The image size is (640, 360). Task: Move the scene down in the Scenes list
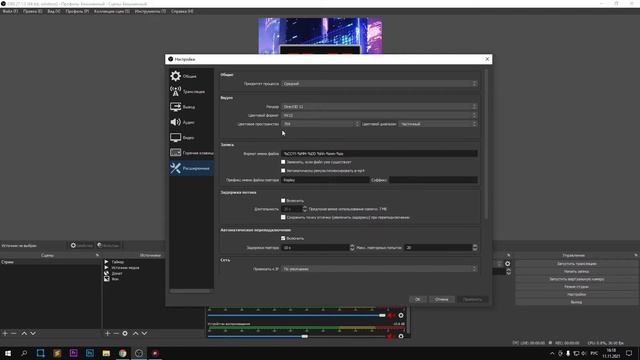coord(33,333)
